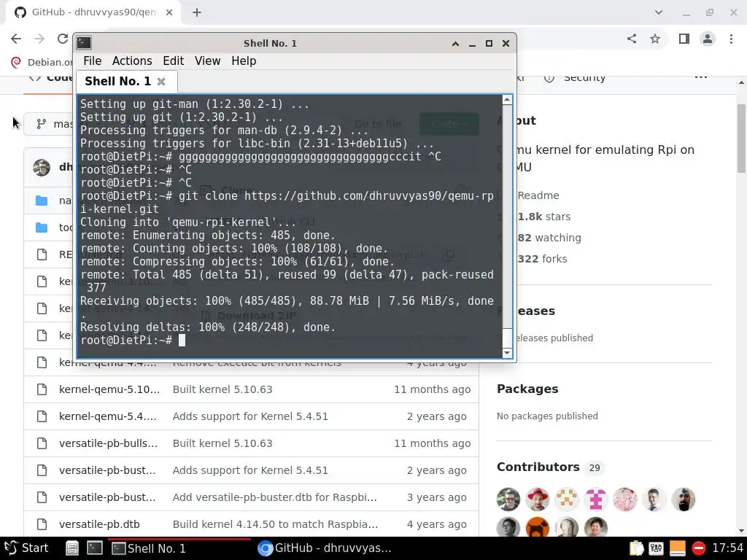Reload the GitHub page

63,39
